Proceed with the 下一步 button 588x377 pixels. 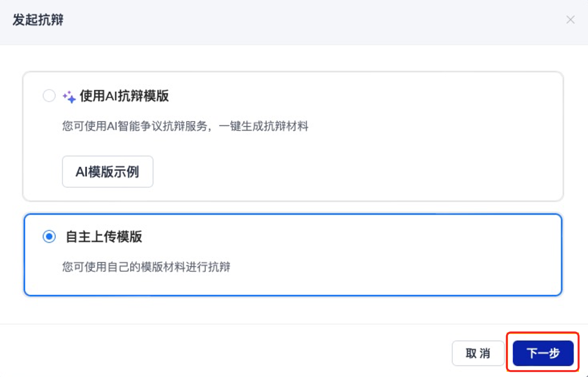pos(543,353)
